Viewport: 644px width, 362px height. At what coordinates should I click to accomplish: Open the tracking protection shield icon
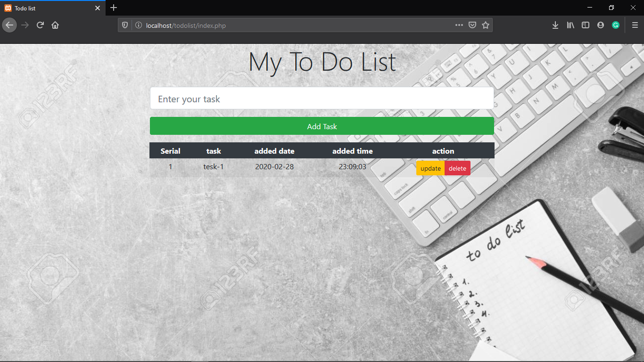point(125,25)
